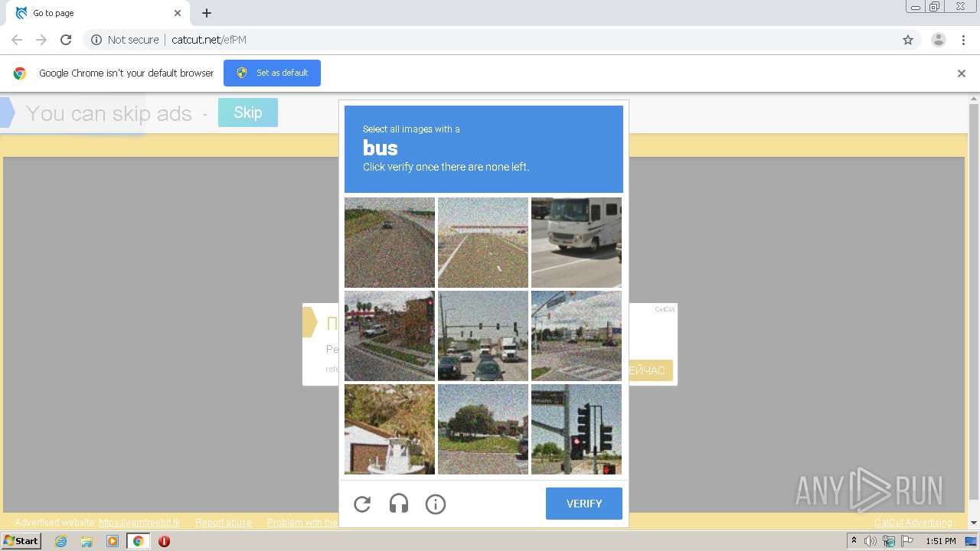Click the Skip ads button

point(248,112)
